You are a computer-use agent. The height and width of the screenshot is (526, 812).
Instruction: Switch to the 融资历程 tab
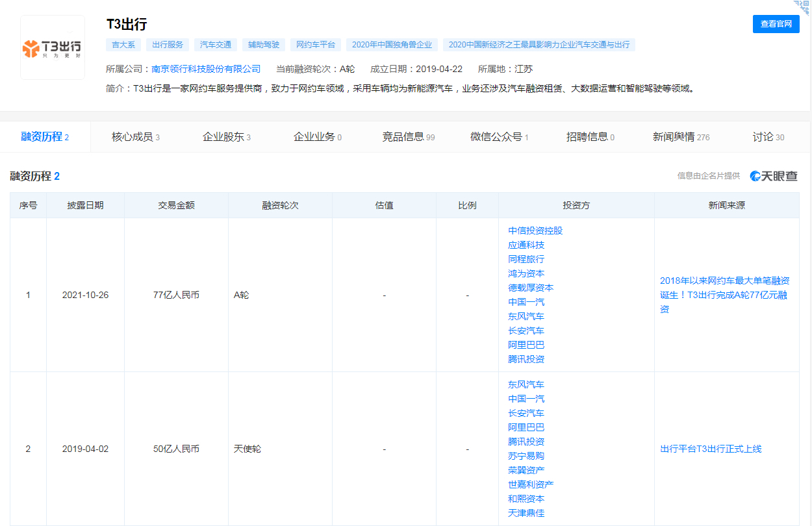click(45, 137)
